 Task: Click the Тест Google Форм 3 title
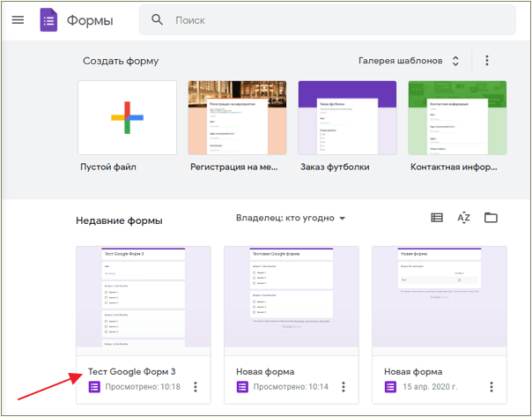[x=131, y=372]
